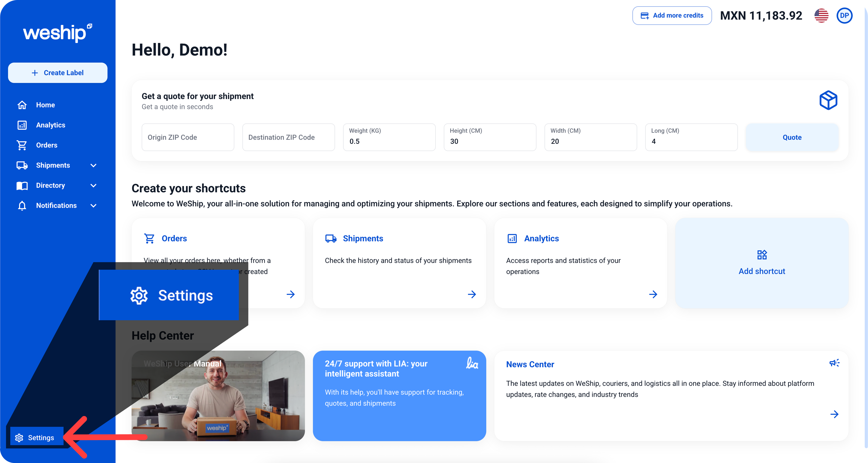
Task: Click the Shipments card arrow
Action: (x=472, y=294)
